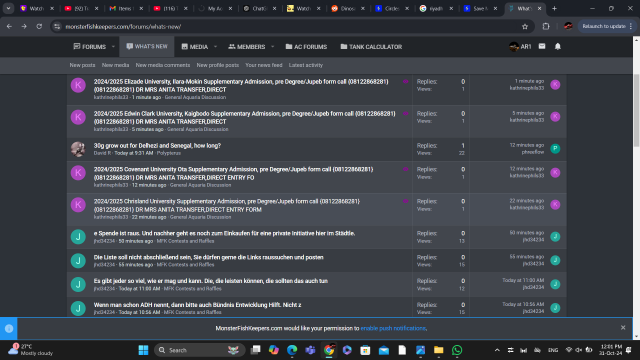Click phreeflow's P avatar in last post column
Screen dimensions: 640x360
point(555,149)
